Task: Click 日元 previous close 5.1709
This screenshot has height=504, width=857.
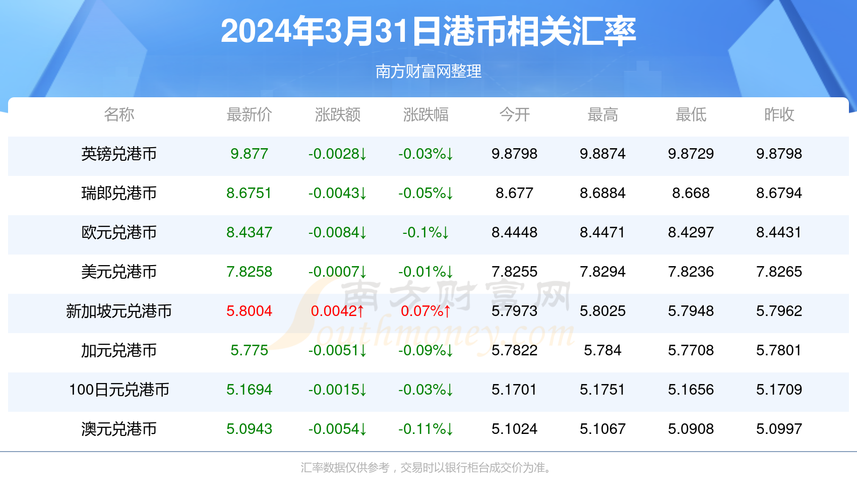Action: tap(779, 390)
